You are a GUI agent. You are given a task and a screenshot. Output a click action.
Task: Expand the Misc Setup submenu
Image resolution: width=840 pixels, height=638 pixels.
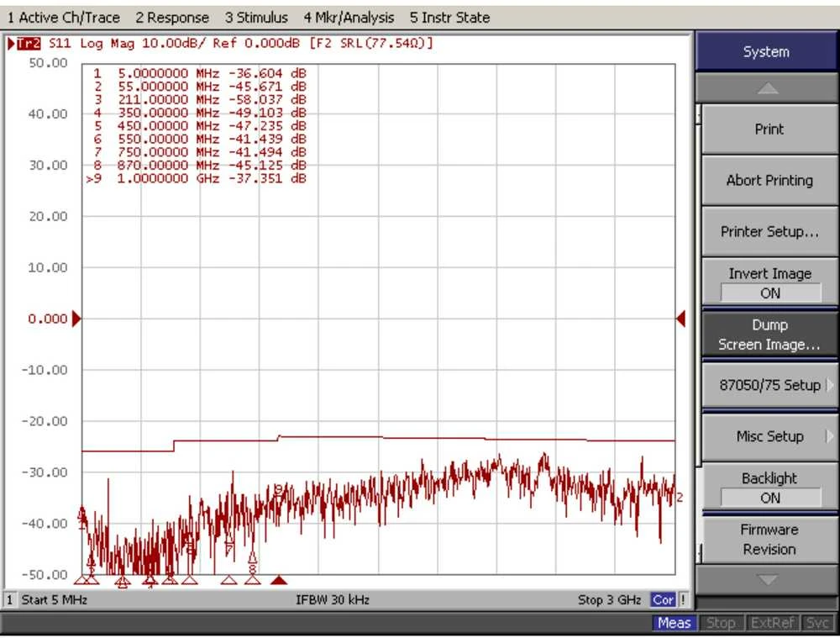(x=769, y=436)
